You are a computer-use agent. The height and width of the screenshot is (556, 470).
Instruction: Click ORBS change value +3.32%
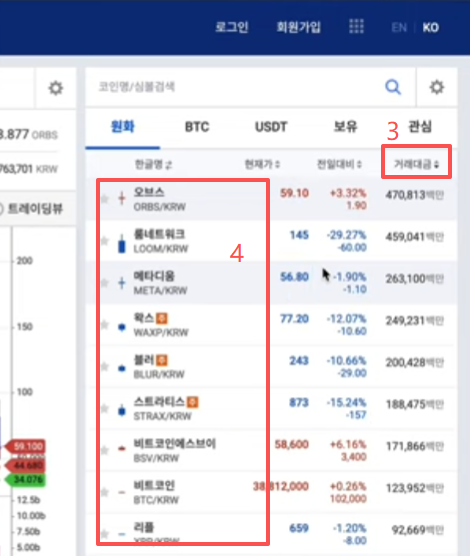[x=348, y=193]
